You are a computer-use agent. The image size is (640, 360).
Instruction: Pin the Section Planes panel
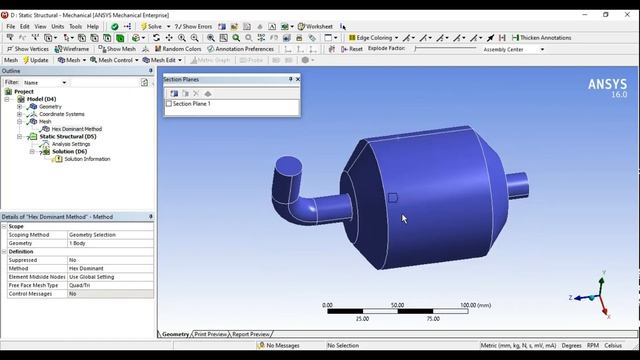coord(291,79)
